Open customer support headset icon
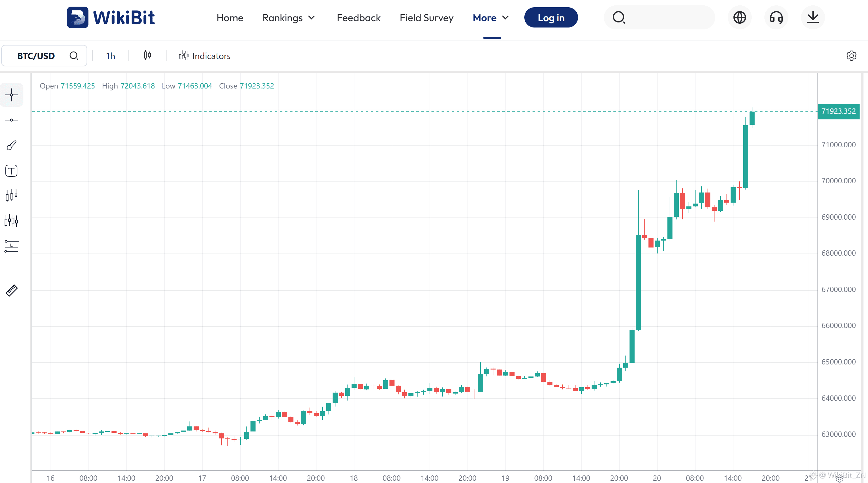 [x=776, y=17]
